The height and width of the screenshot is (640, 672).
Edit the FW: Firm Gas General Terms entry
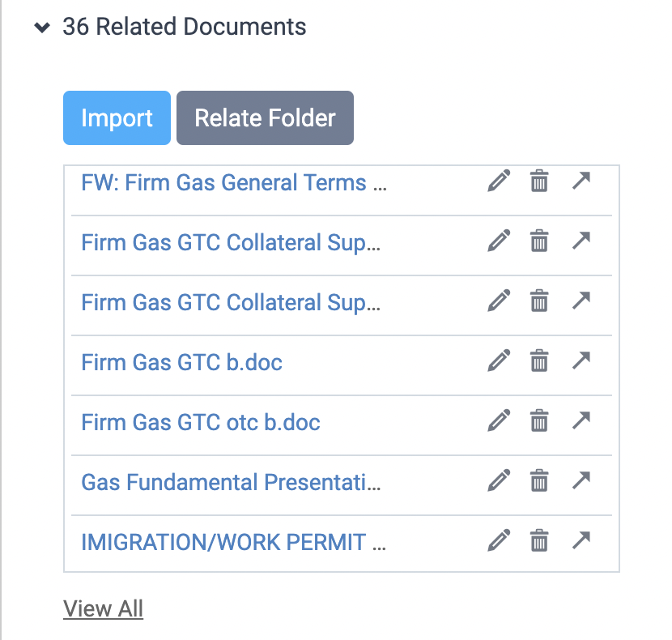click(499, 181)
